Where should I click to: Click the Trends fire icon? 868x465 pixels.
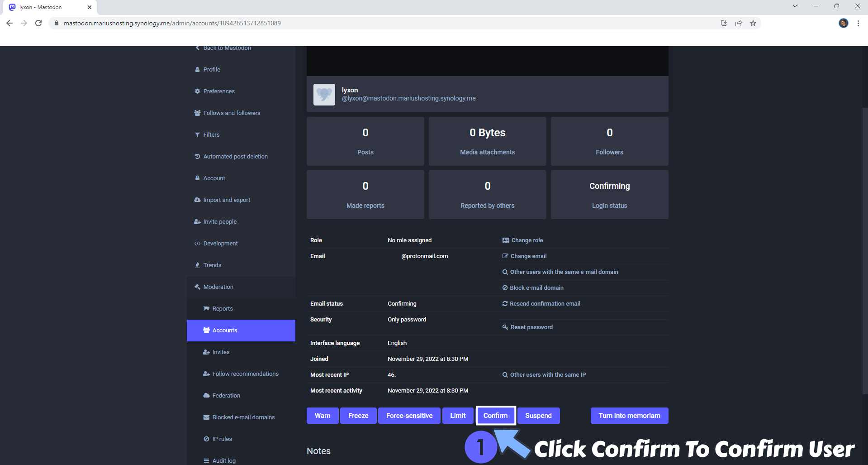197,265
